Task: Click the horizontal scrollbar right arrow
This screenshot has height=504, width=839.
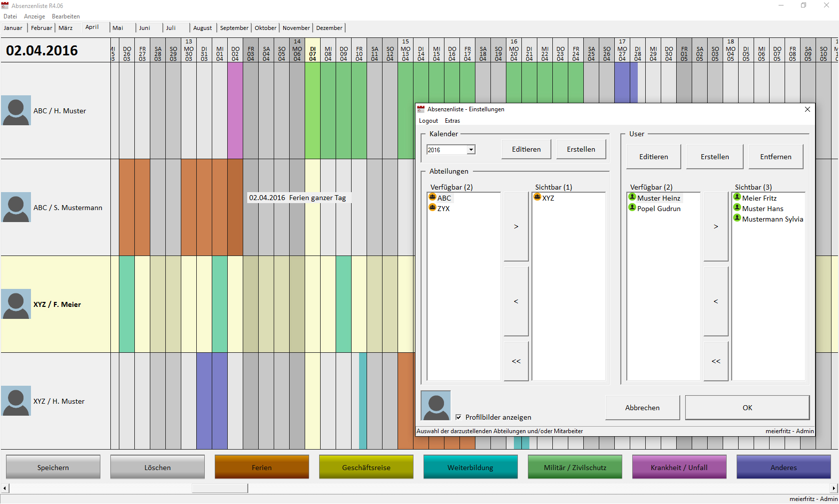Action: [x=834, y=488]
